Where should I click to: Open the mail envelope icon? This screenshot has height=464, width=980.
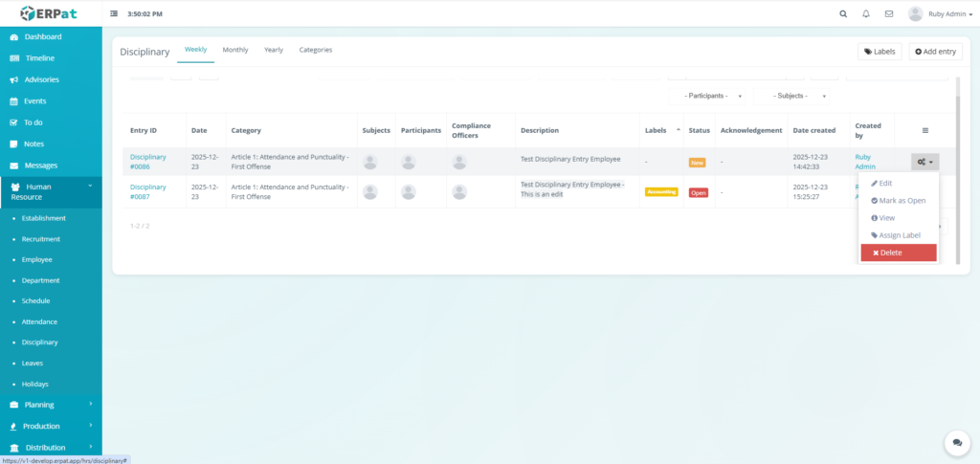click(x=889, y=14)
